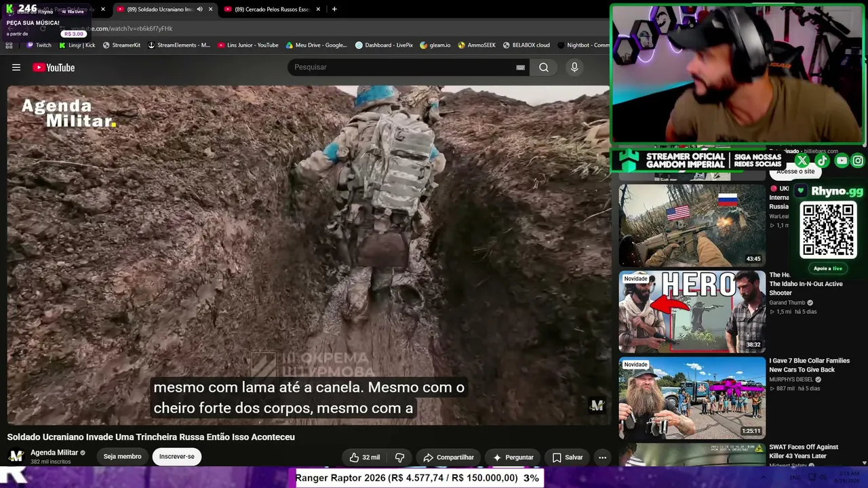The image size is (868, 488).
Task: Save the video with Salvar
Action: (568, 457)
